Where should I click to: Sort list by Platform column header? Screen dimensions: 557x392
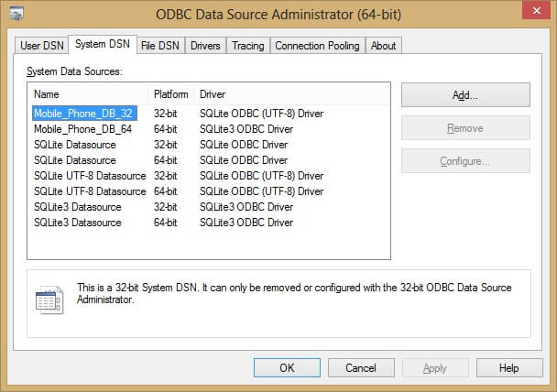(171, 94)
